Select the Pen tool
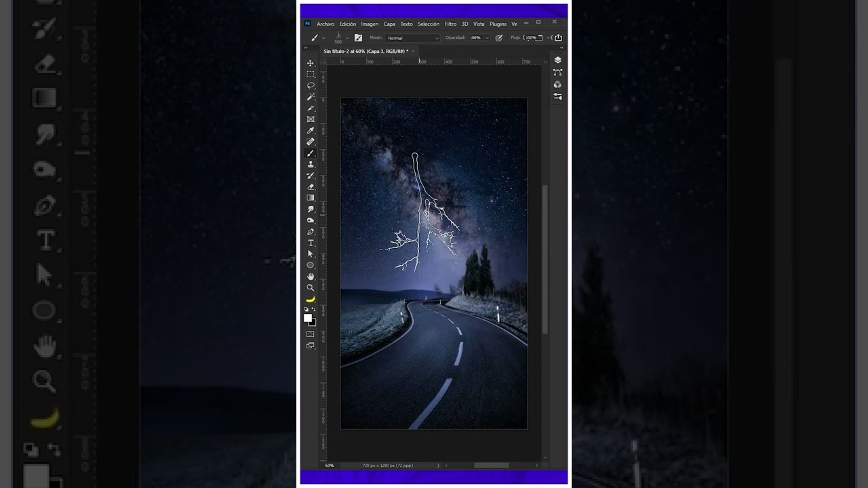 pyautogui.click(x=311, y=232)
